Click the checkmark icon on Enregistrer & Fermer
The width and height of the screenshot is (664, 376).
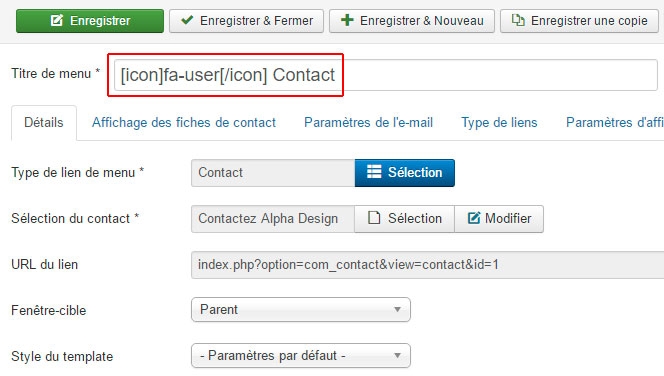pyautogui.click(x=187, y=20)
